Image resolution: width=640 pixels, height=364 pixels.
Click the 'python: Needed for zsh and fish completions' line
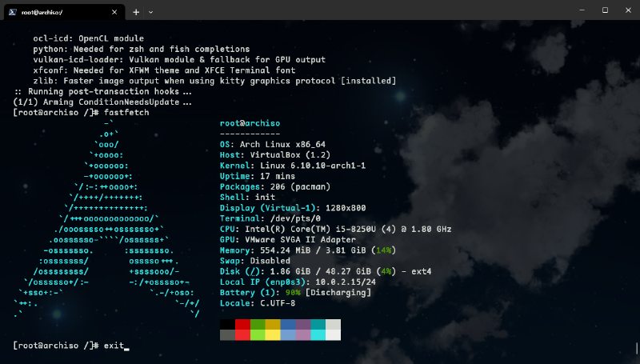pos(142,50)
